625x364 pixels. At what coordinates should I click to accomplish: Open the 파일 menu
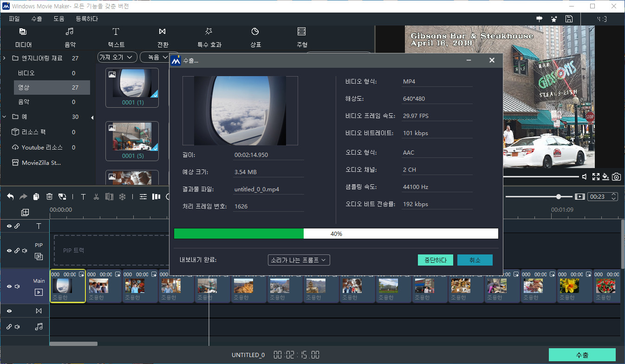point(14,19)
